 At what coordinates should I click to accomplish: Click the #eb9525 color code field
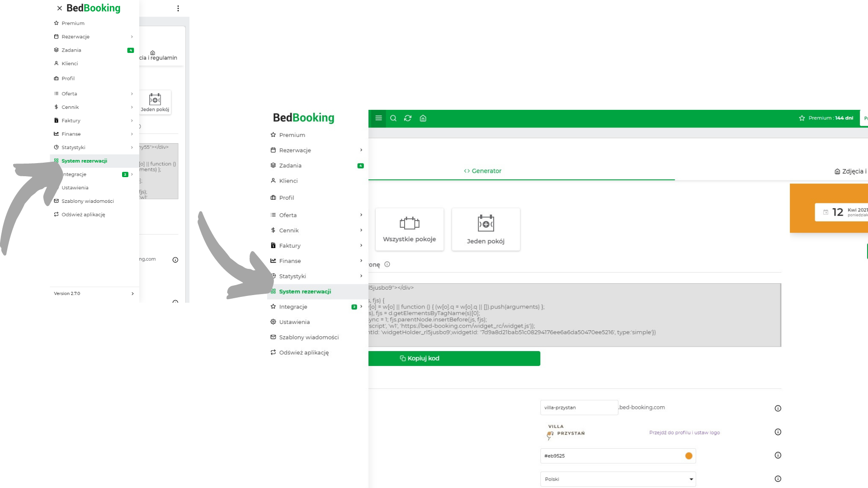click(x=618, y=456)
